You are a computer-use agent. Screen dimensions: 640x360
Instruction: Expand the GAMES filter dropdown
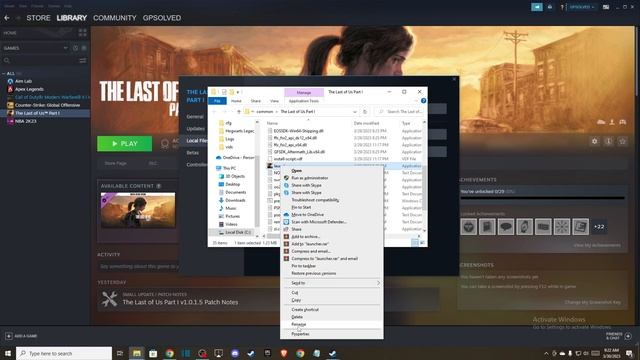(65, 48)
